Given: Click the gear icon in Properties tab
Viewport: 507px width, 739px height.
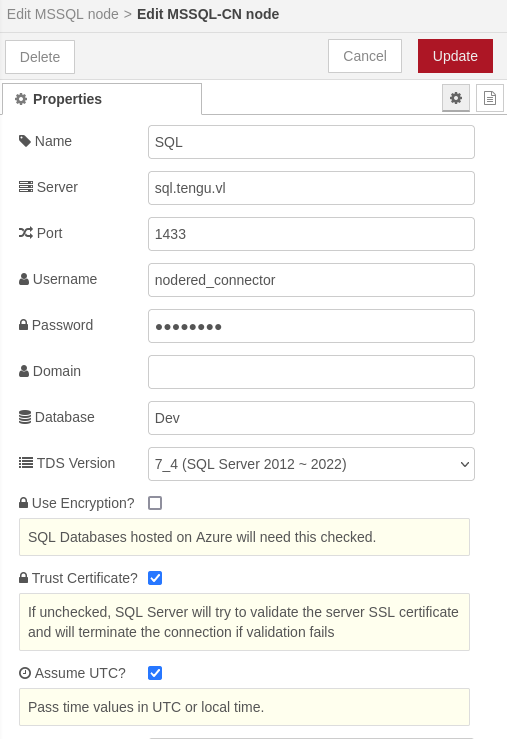Looking at the screenshot, I should pos(21,99).
